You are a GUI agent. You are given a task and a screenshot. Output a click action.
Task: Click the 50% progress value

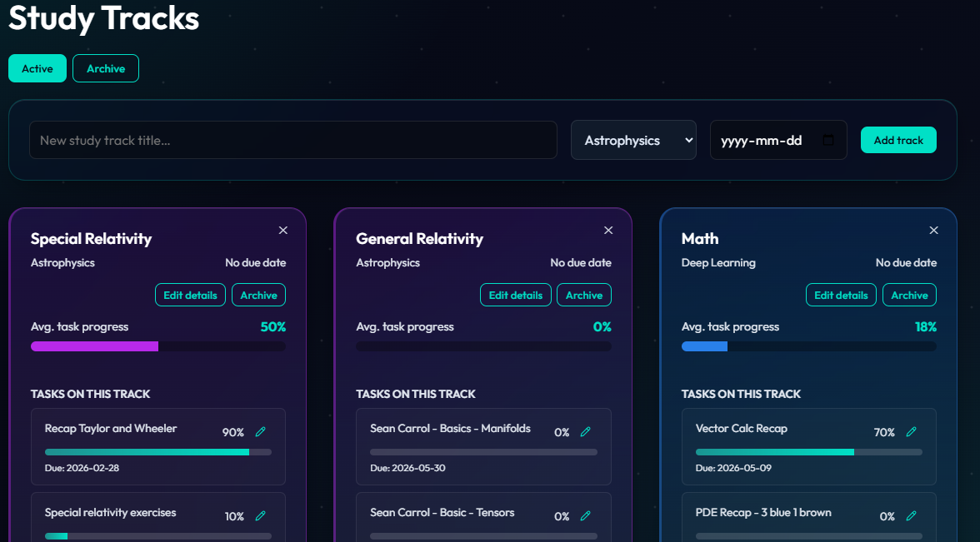[273, 326]
